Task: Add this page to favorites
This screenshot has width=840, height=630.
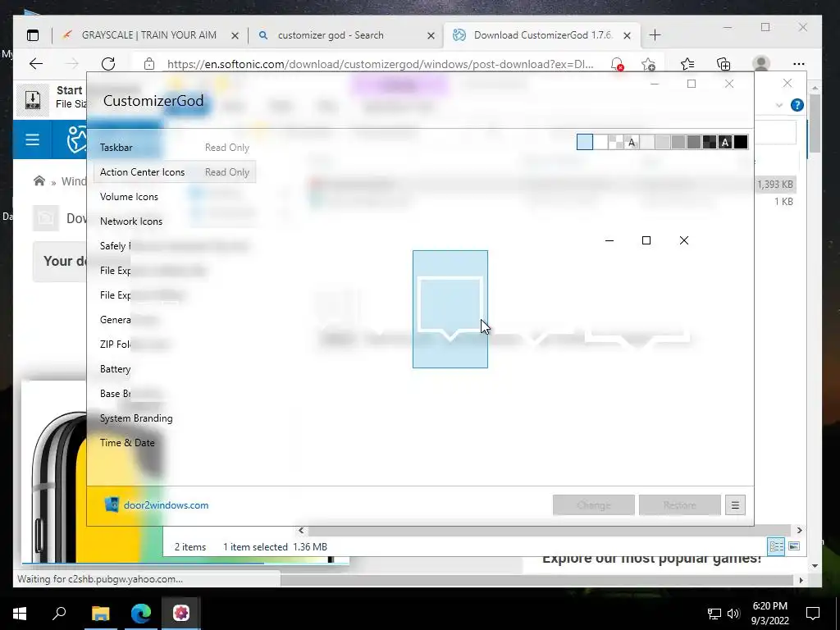Action: coord(648,64)
